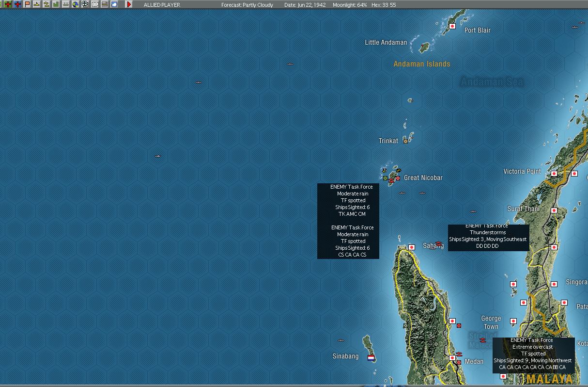Image resolution: width=588 pixels, height=387 pixels.
Task: Click the Great Nicobar map label
Action: coord(423,177)
